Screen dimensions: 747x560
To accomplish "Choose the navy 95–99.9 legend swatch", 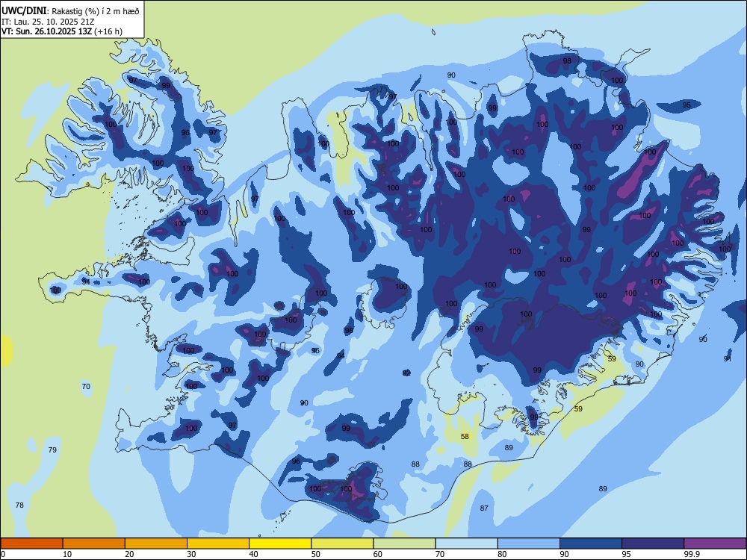I will point(653,544).
